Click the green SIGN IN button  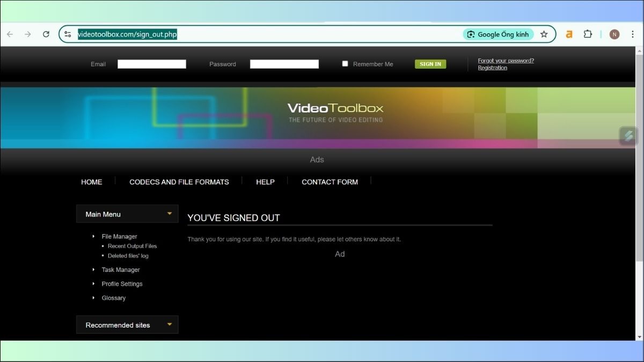(430, 64)
